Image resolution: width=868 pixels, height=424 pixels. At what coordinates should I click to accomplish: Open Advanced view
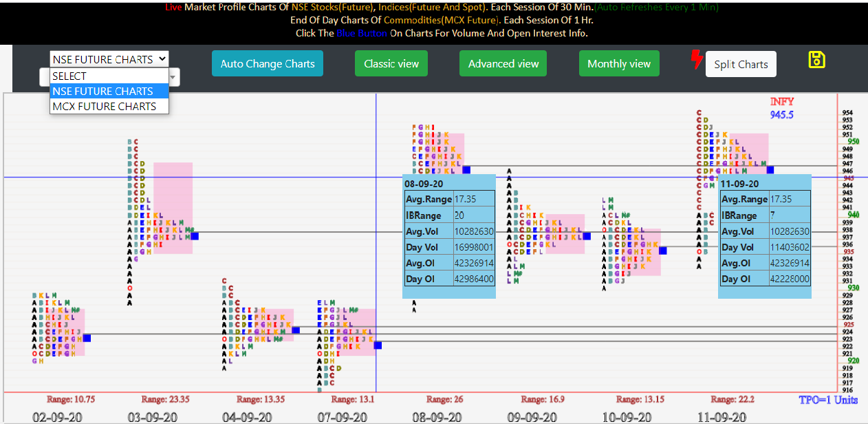tap(503, 63)
